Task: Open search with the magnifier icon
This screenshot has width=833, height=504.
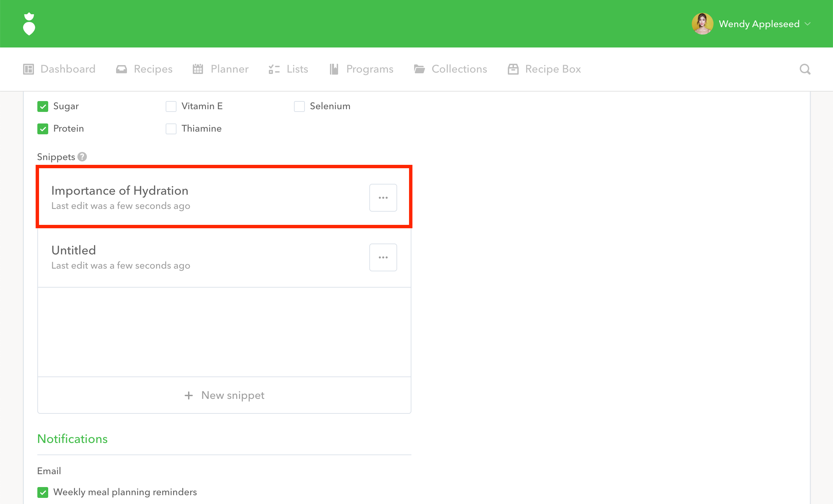Action: click(805, 69)
